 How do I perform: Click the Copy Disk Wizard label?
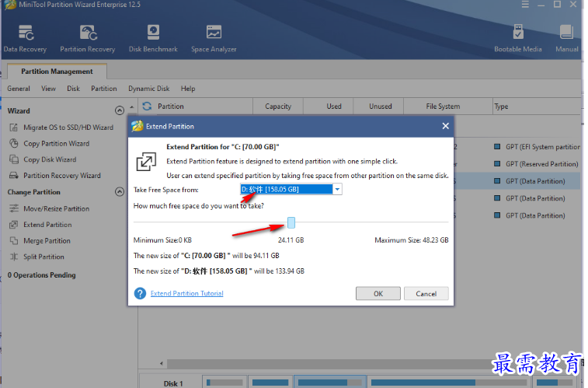pos(50,159)
